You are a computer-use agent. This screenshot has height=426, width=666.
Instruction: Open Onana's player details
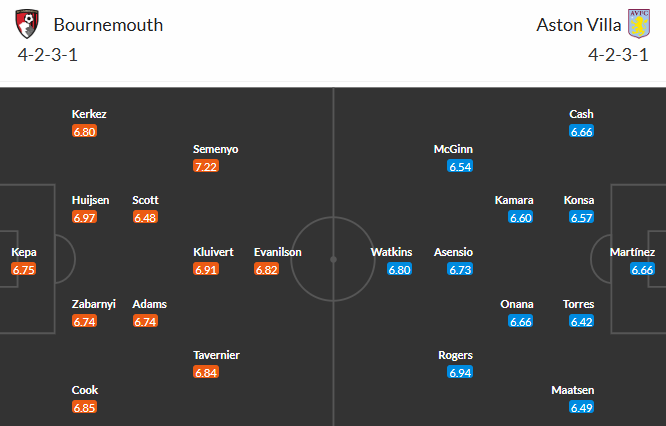pyautogui.click(x=517, y=304)
